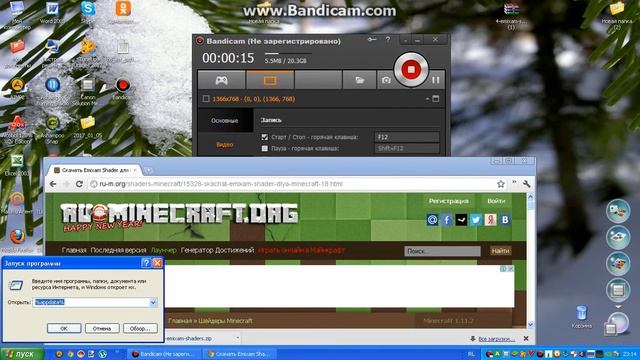Viewport: 640px width, 360px height.
Task: Click the Открыть text field
Action: (x=91, y=302)
